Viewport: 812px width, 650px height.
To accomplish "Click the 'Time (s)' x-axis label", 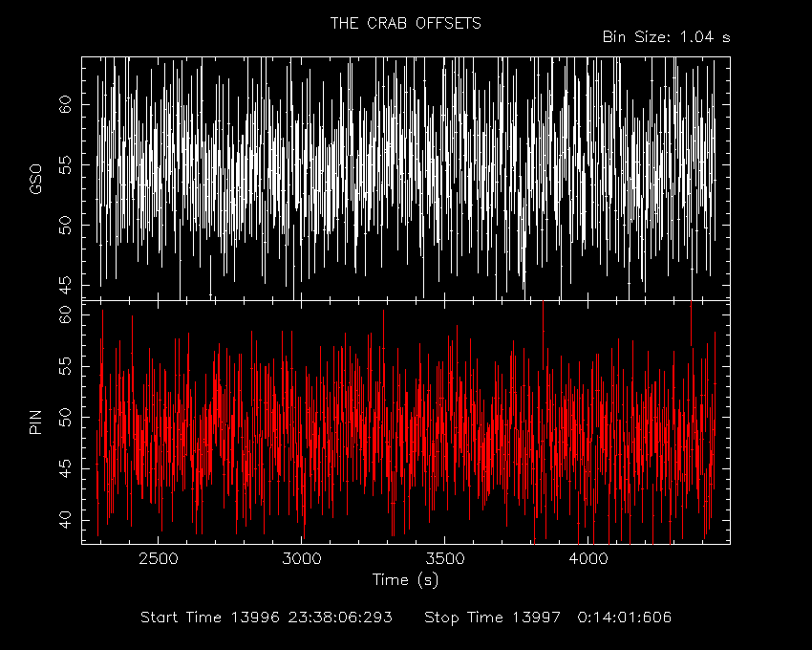I will coord(405,579).
